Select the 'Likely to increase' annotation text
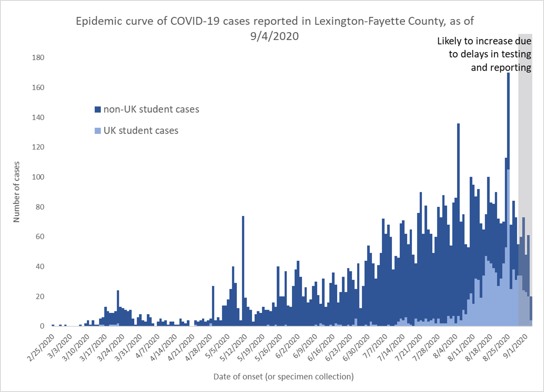Screen dimensions: 544x392 click(484, 55)
